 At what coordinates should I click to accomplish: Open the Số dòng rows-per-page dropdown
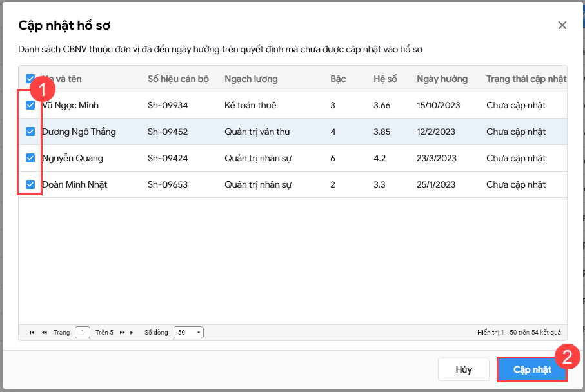(188, 333)
